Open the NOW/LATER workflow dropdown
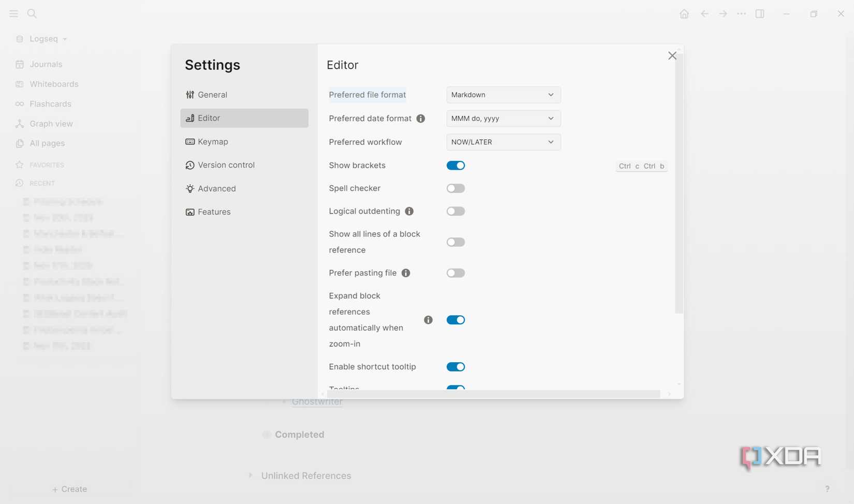 click(503, 142)
